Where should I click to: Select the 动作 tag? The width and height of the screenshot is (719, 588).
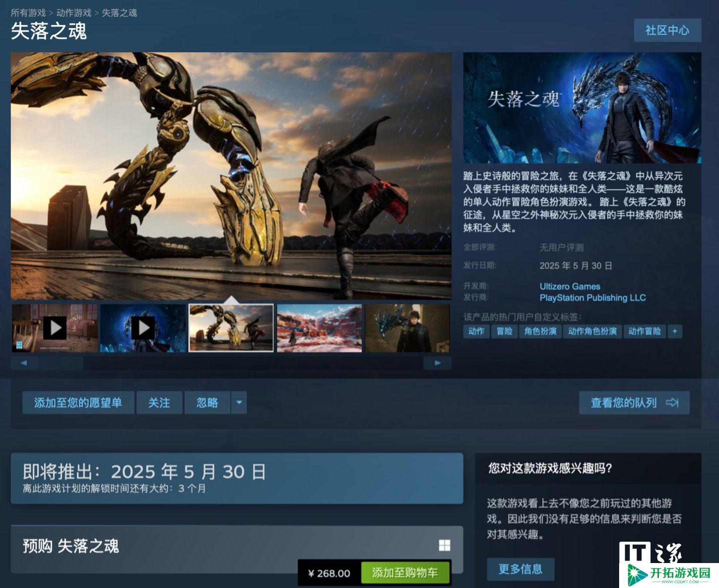pyautogui.click(x=476, y=331)
